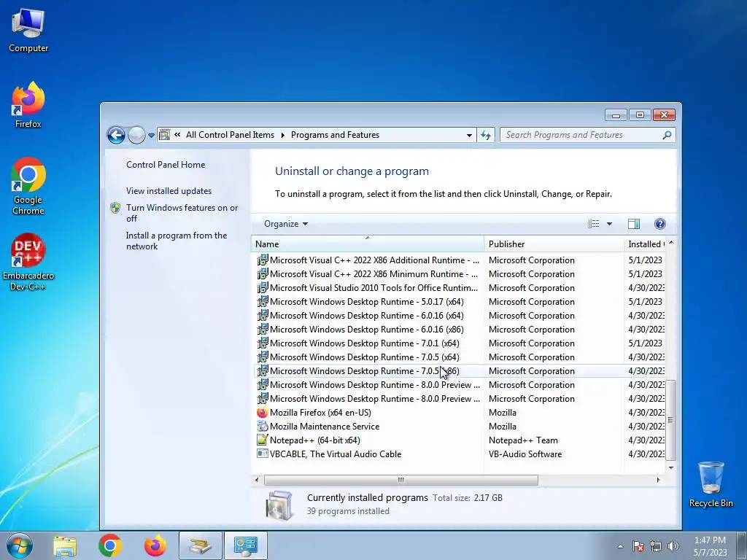The height and width of the screenshot is (560, 747).
Task: Click the Mozilla Maintenance Service list icon
Action: click(262, 426)
